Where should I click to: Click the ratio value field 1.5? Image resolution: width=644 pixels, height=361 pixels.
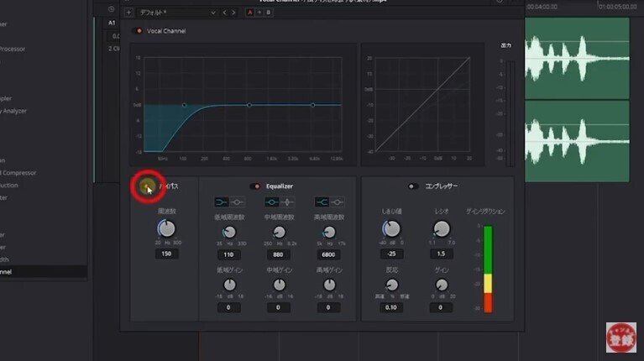click(x=441, y=254)
